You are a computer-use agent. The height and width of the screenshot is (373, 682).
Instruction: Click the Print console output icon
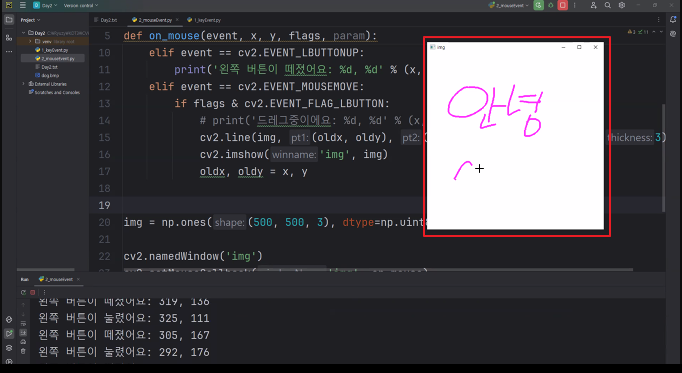pyautogui.click(x=23, y=342)
